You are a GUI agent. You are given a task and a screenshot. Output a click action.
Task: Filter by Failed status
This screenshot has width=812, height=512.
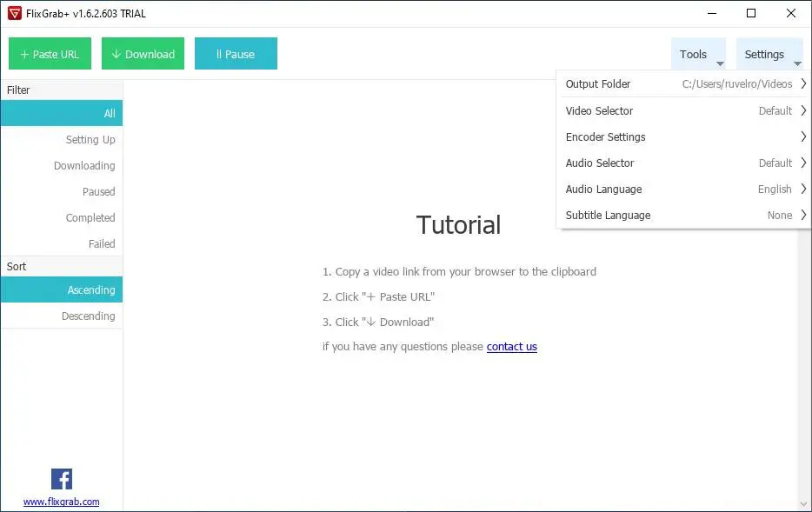(62, 244)
